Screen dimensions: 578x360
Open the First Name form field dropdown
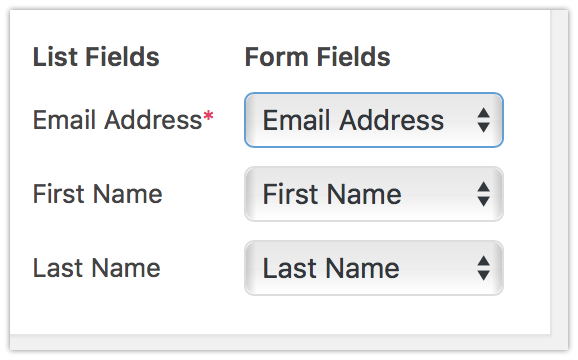tap(374, 194)
